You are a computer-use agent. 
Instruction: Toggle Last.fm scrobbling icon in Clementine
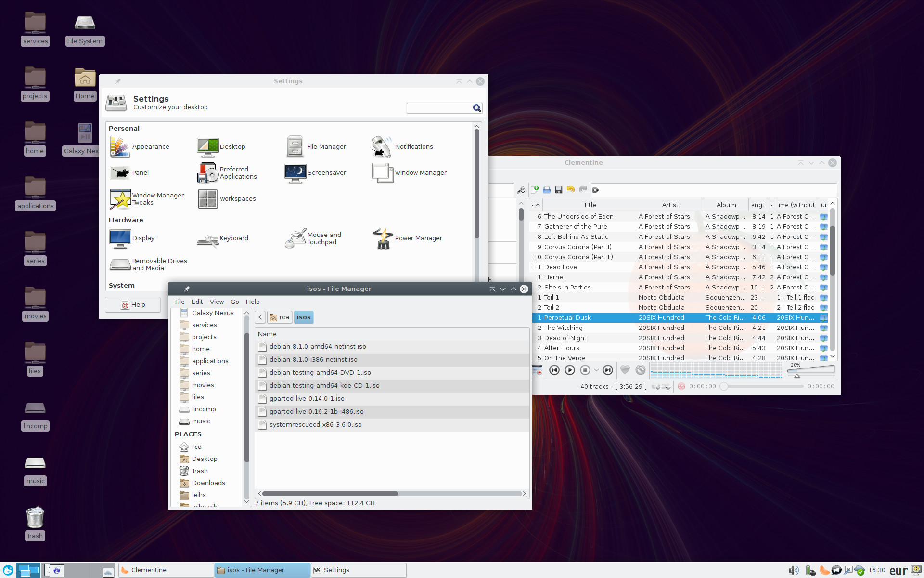[681, 386]
